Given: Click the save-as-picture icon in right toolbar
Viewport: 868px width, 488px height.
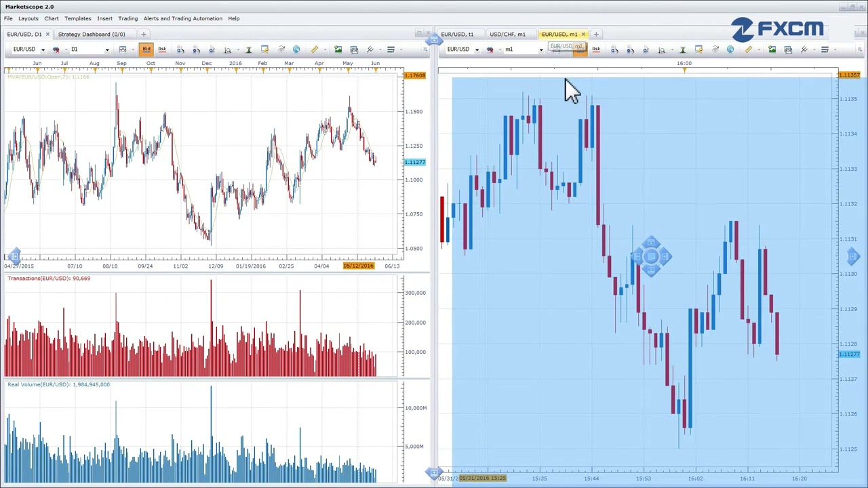Looking at the screenshot, I should tap(772, 49).
